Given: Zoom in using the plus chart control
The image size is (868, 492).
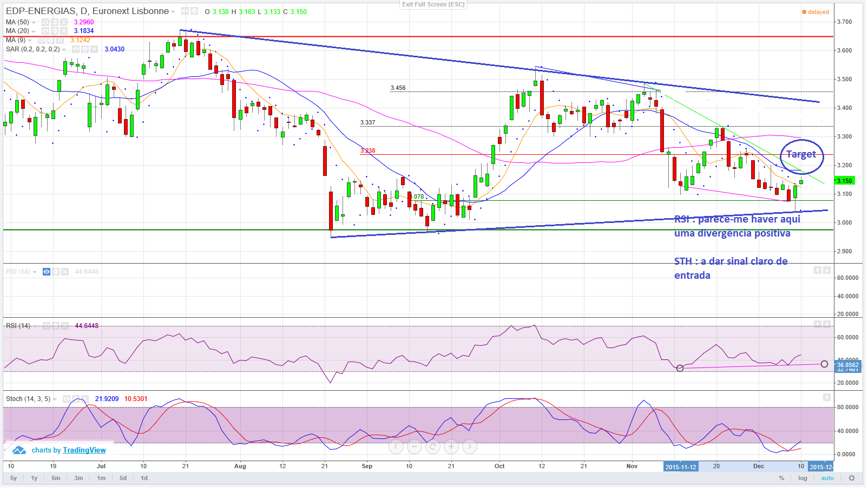Looking at the screenshot, I should [x=451, y=447].
